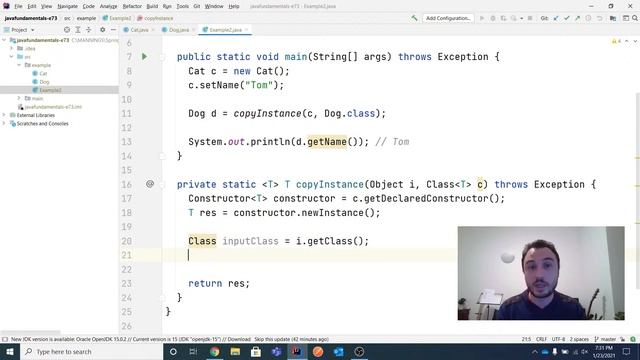The width and height of the screenshot is (640, 360).
Task: Click the copyInstance breadcrumb
Action: point(158,18)
